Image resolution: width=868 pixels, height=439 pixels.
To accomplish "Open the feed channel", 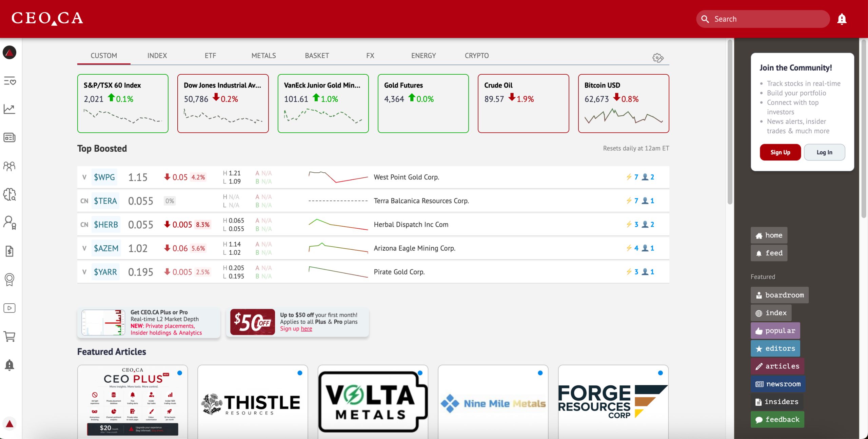I will click(x=769, y=253).
